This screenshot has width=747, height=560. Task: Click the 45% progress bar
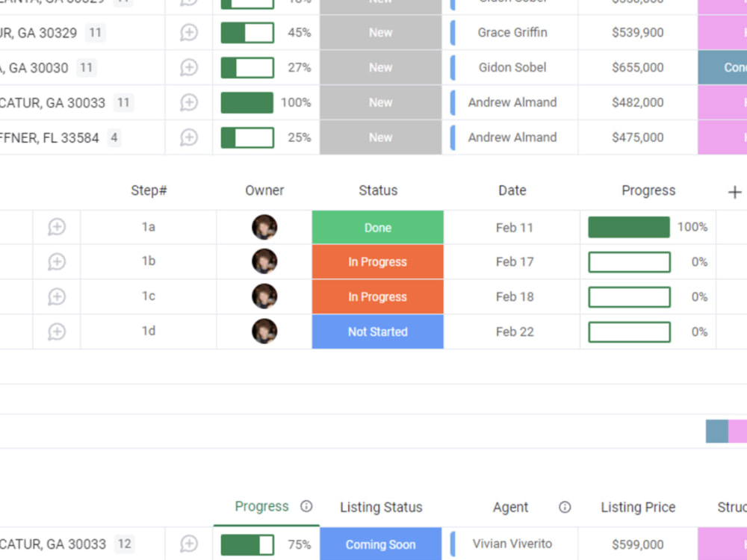(x=247, y=32)
